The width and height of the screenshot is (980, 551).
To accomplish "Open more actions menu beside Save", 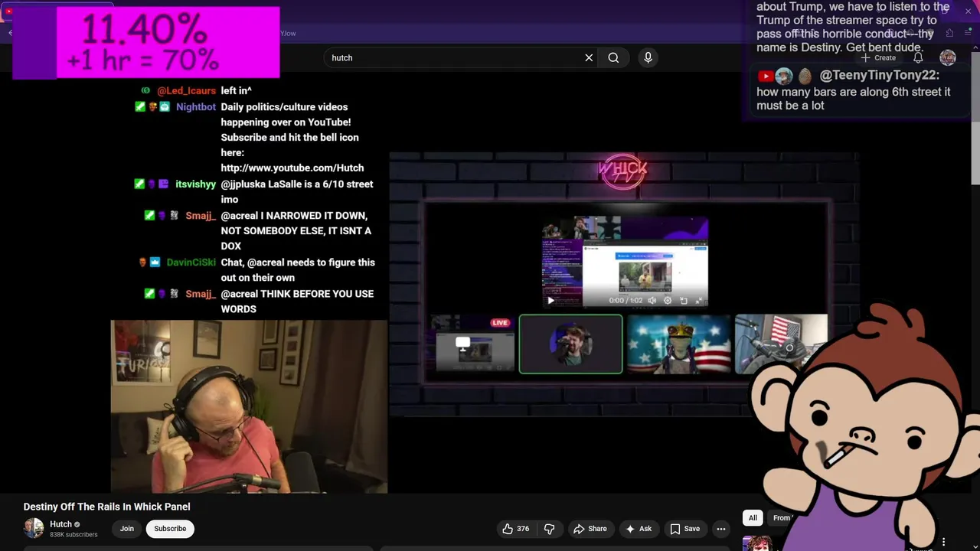I will coord(720,529).
